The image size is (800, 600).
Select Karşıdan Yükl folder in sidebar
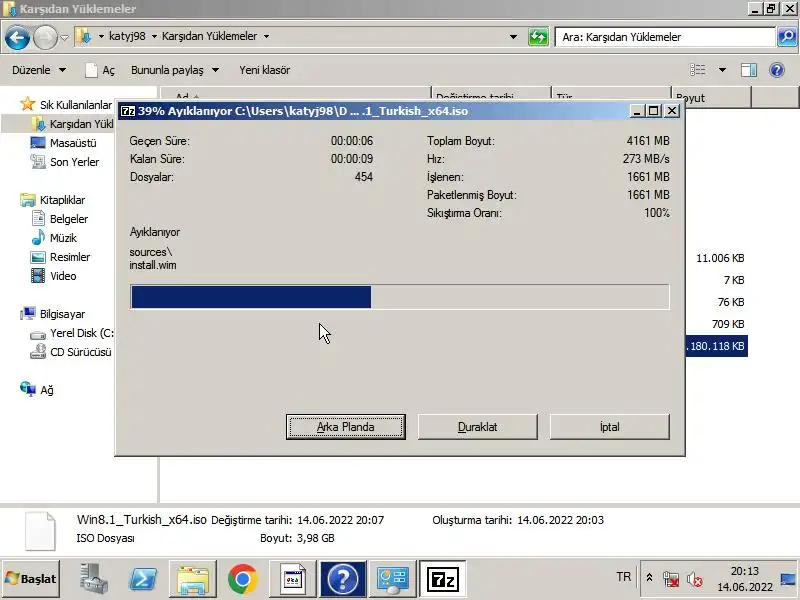pyautogui.click(x=72, y=124)
